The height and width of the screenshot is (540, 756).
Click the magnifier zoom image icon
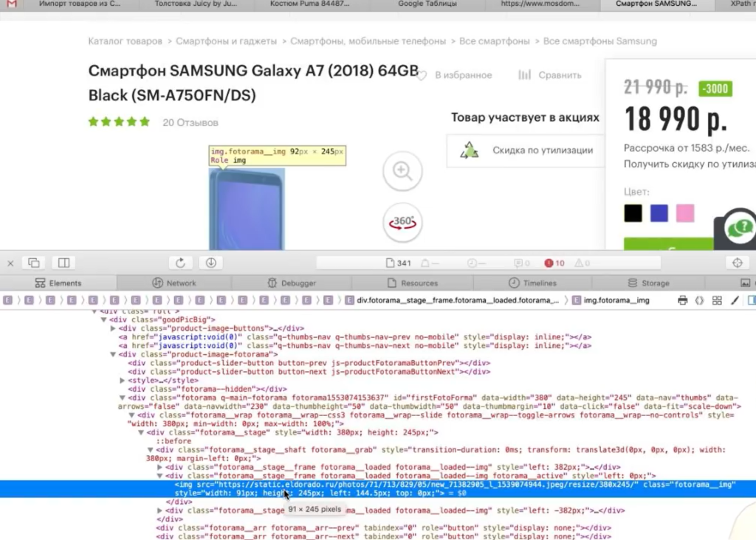402,171
